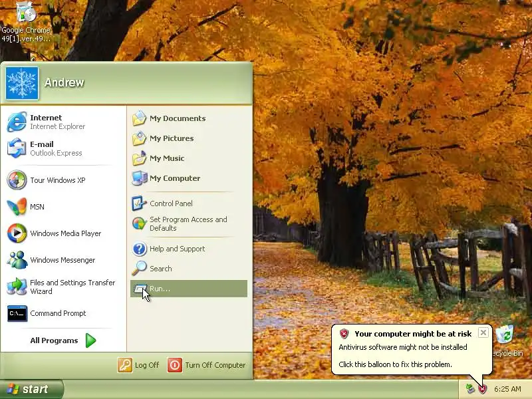Click the Windows Media Player icon
The height and width of the screenshot is (399, 532).
click(x=17, y=233)
